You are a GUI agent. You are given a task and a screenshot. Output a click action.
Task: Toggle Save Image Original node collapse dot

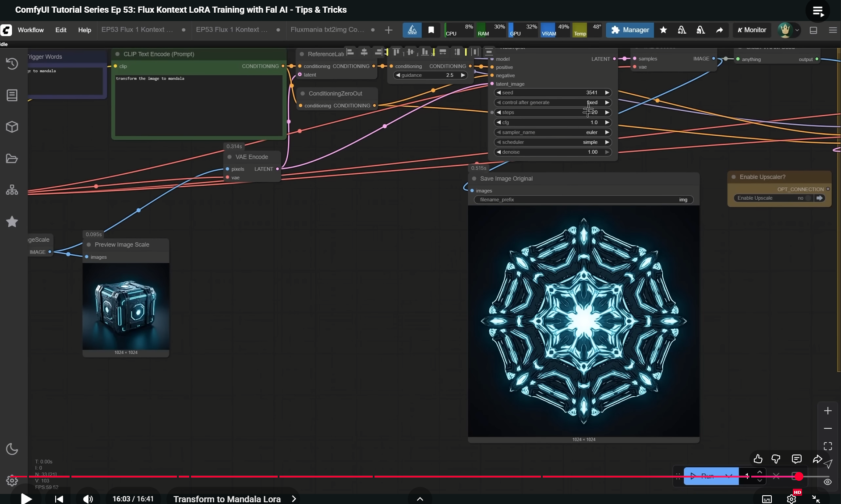point(474,179)
